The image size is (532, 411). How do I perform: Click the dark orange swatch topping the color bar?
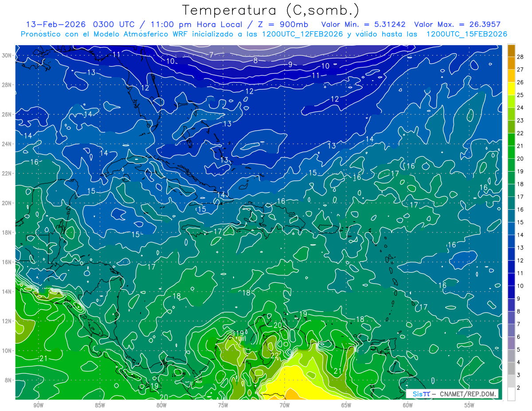tap(511, 51)
